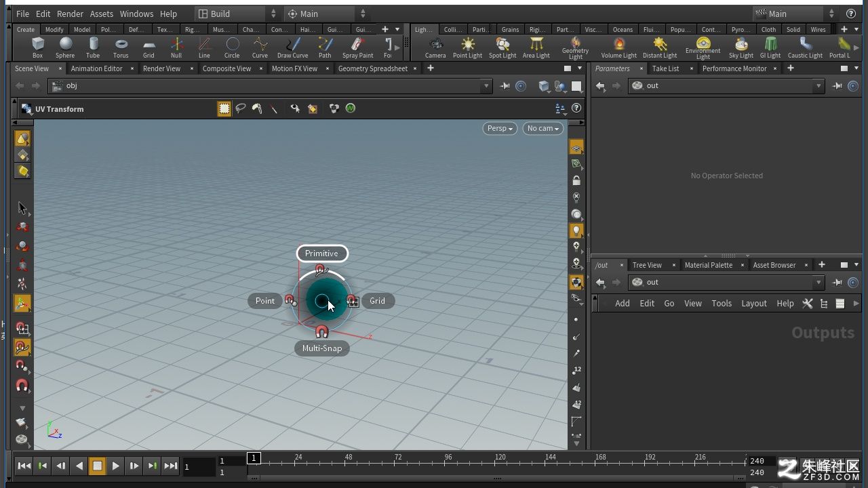Choose Primitive snapping in the radial menu
This screenshot has width=868, height=488.
[x=322, y=253]
